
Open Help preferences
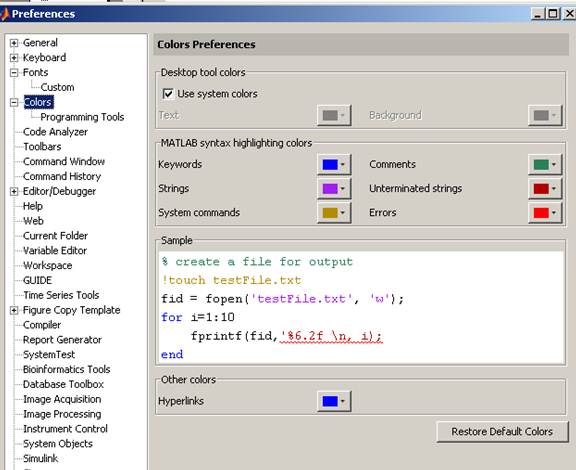(x=33, y=206)
